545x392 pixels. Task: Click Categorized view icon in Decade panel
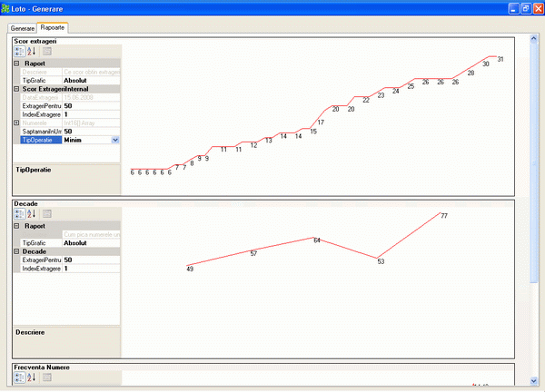tap(20, 214)
